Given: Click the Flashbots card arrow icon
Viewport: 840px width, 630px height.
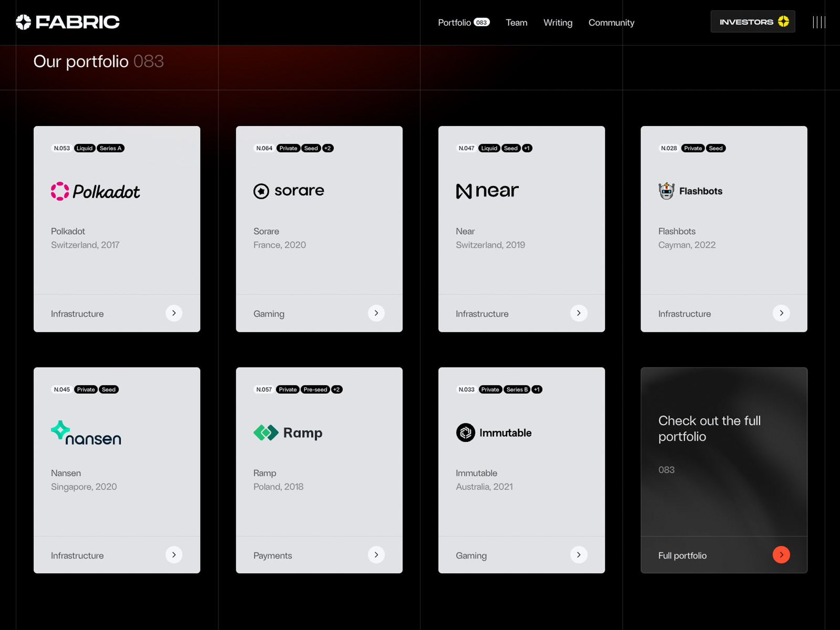Looking at the screenshot, I should pos(781,313).
